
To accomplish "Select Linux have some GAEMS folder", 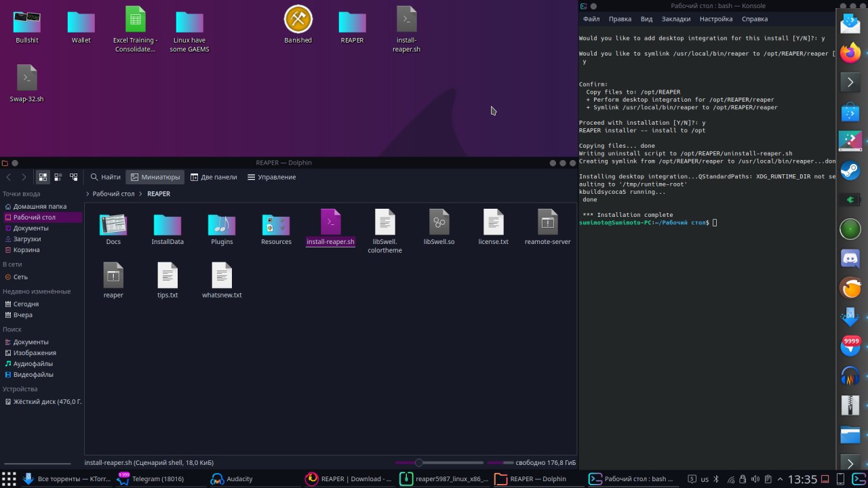I will point(190,31).
